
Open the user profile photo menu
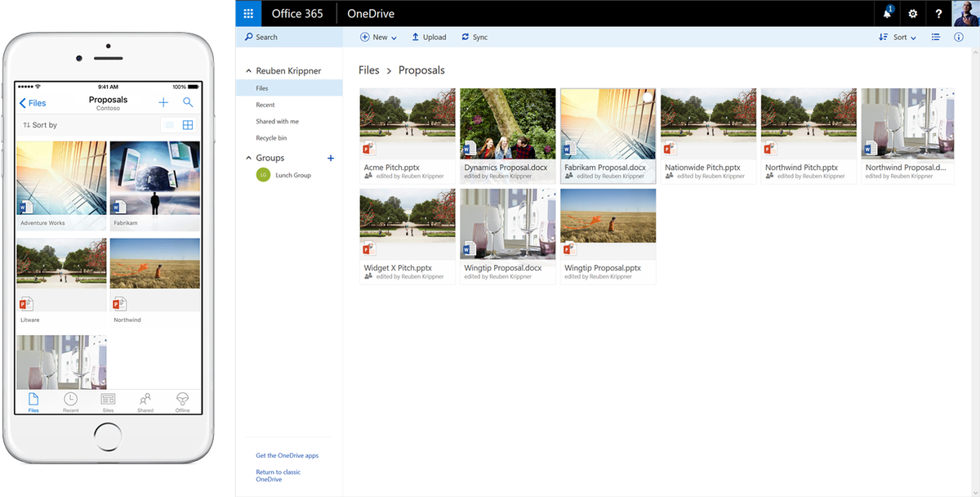coord(965,13)
